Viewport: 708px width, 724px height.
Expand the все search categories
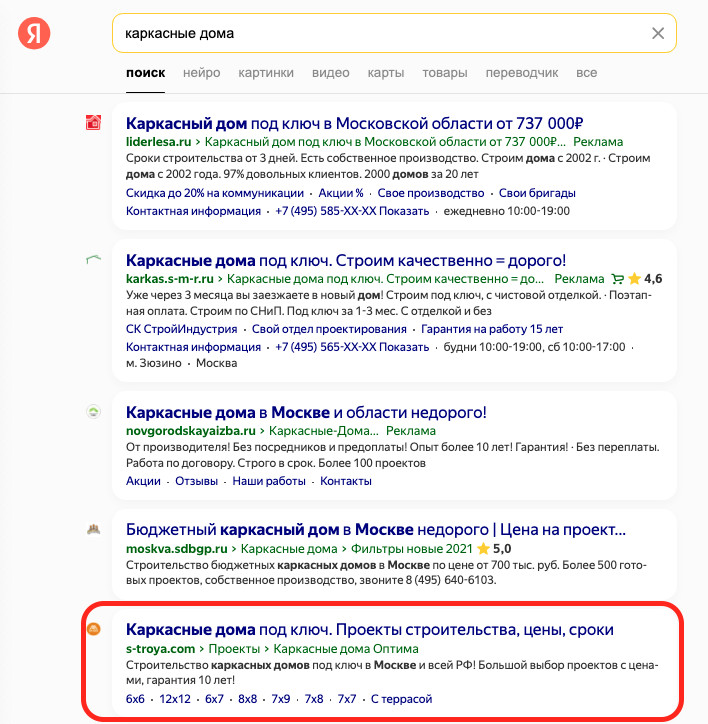[586, 73]
